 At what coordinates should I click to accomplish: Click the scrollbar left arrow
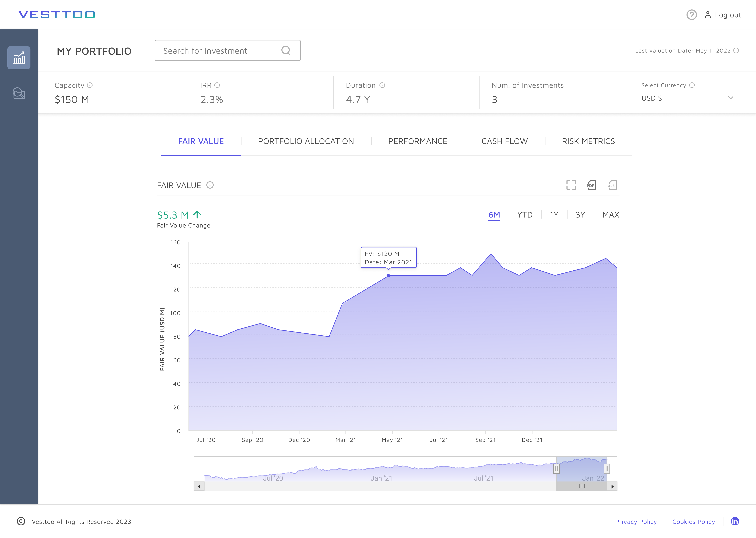point(199,486)
